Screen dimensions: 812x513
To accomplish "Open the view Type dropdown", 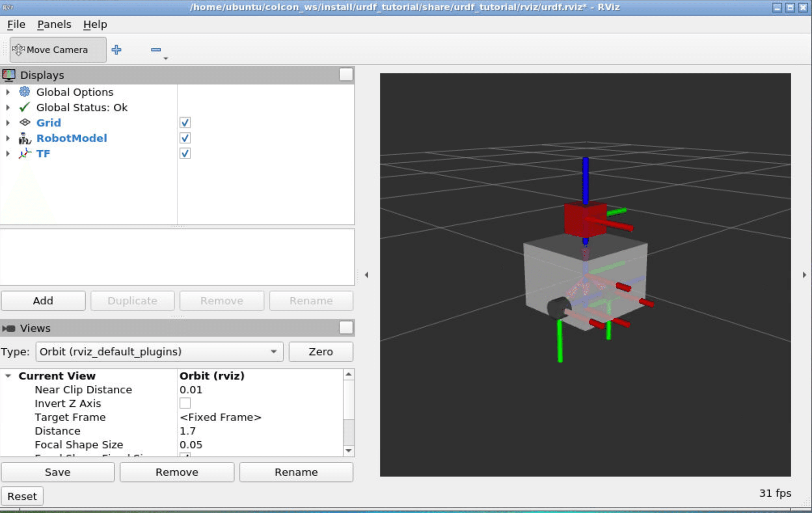I will [x=274, y=352].
